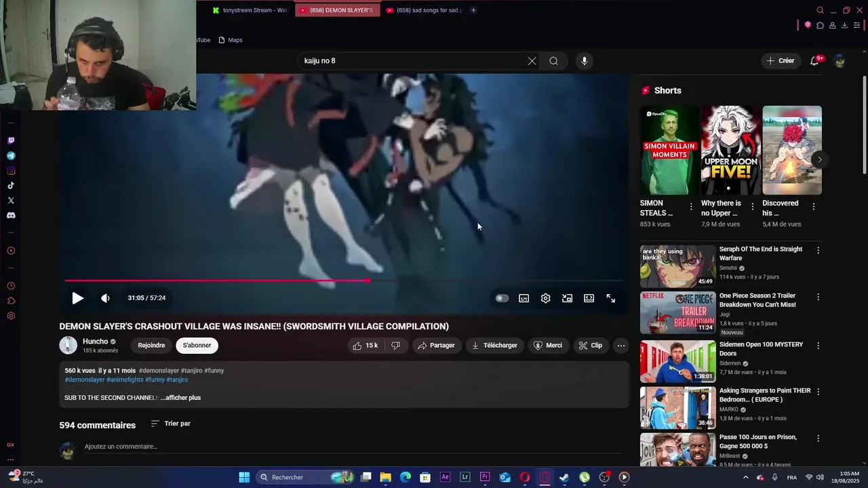Click the Merci thanks button
The height and width of the screenshot is (488, 868).
click(x=547, y=346)
